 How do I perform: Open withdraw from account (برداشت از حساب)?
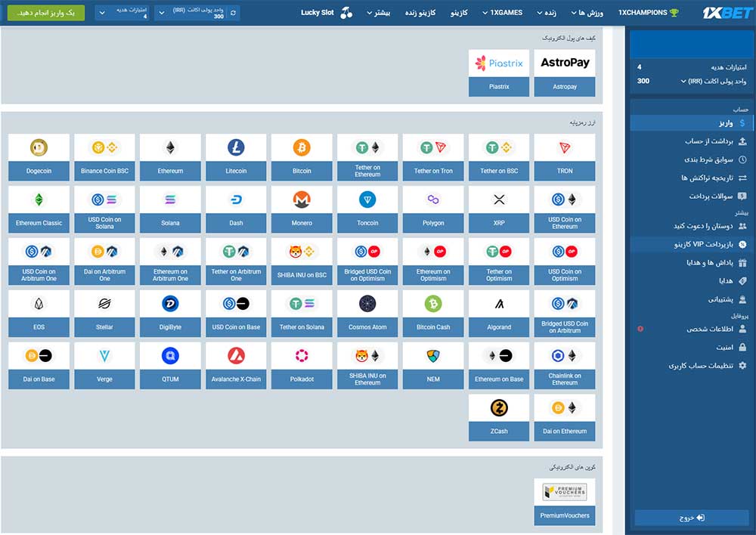click(x=690, y=141)
